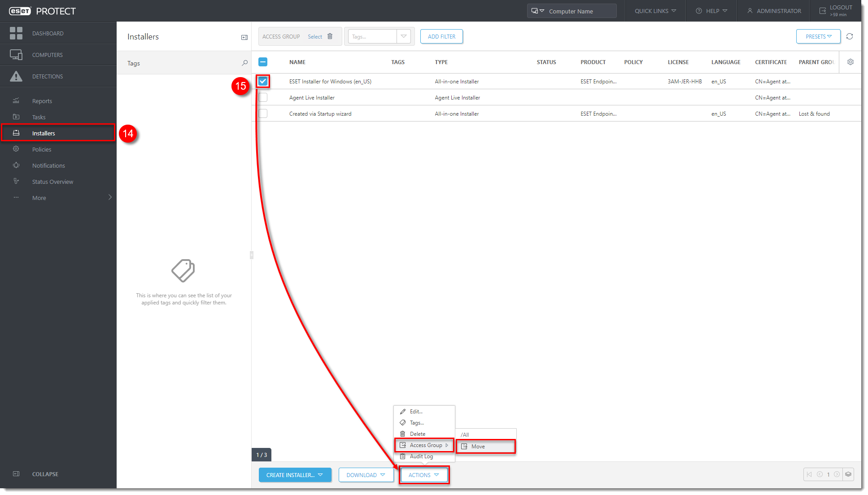Collapse the Tags panel with the arrow icon
The image size is (868, 495).
pos(244,37)
